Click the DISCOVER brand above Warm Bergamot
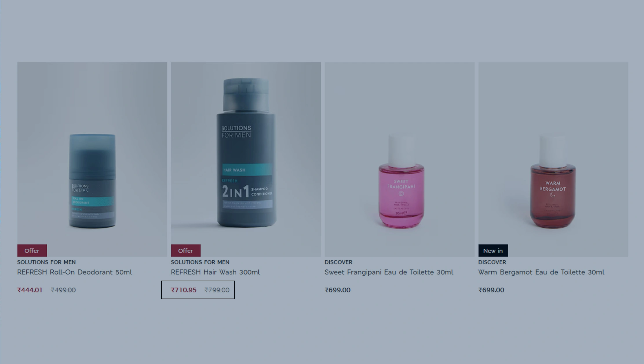Image resolution: width=644 pixels, height=364 pixels. point(492,262)
